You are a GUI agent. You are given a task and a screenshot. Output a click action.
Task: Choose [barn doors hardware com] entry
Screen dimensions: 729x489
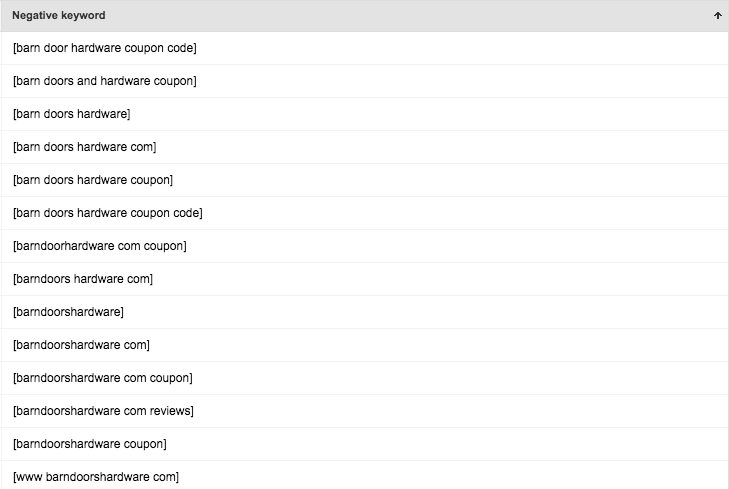click(85, 147)
